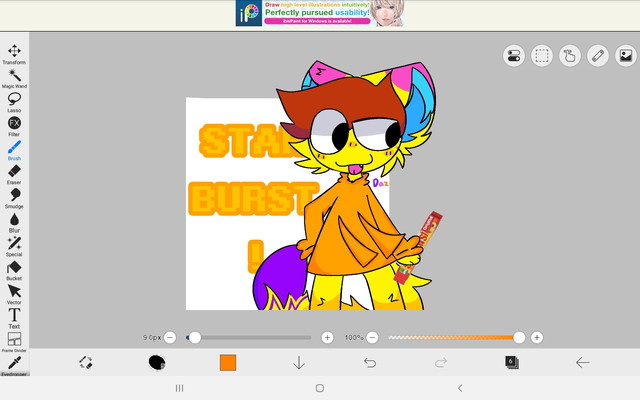Select the Lasso tool

tap(14, 102)
